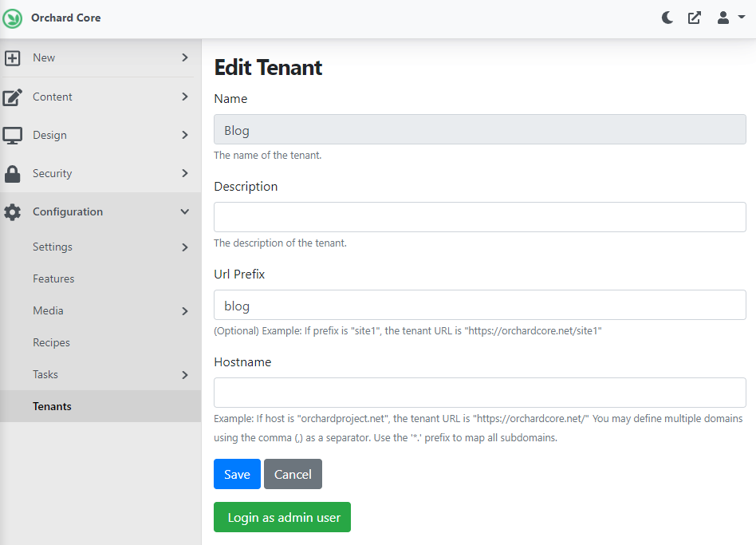Open the New menu item
The image size is (756, 545).
(100, 57)
